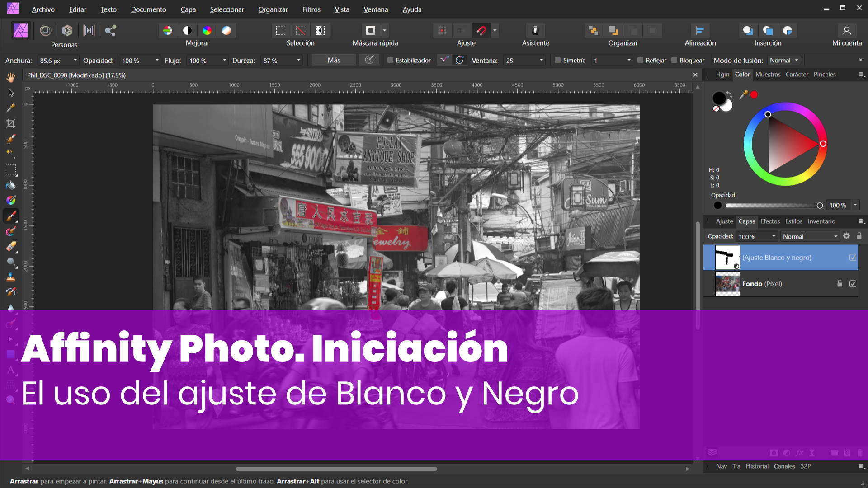Open the Filtros menu
This screenshot has height=488, width=868.
(x=311, y=9)
